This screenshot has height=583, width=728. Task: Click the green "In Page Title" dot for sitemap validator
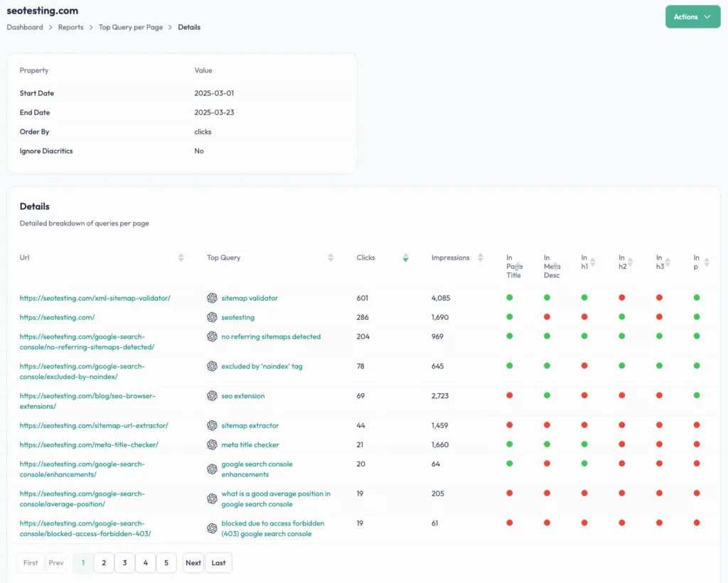point(510,298)
